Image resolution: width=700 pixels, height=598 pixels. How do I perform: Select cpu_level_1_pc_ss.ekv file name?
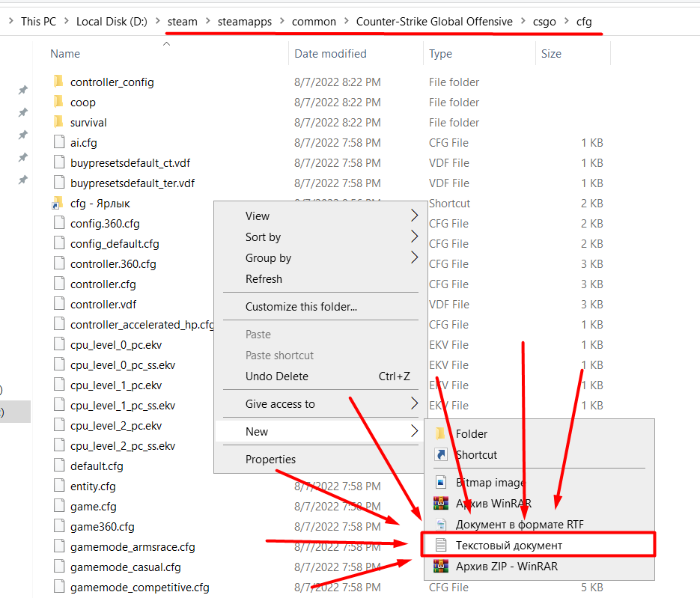coord(122,405)
